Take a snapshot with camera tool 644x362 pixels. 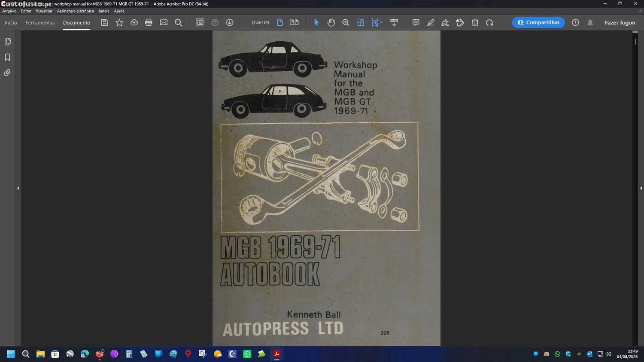pos(200,22)
